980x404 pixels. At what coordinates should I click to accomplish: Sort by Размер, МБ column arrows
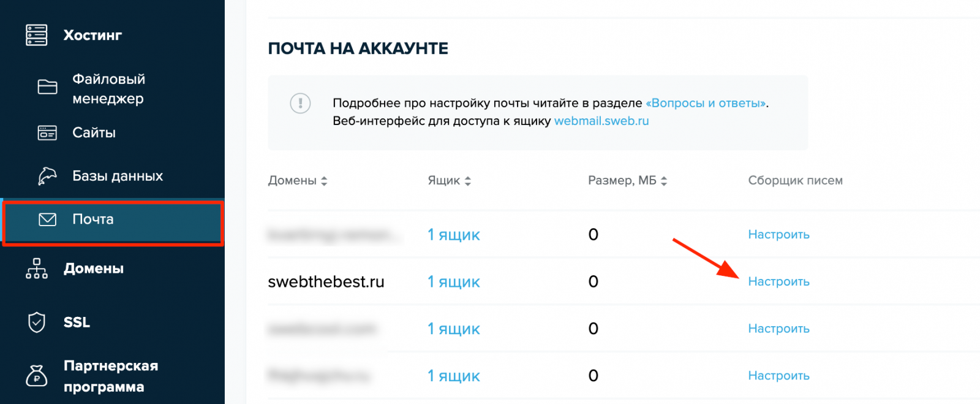point(664,181)
